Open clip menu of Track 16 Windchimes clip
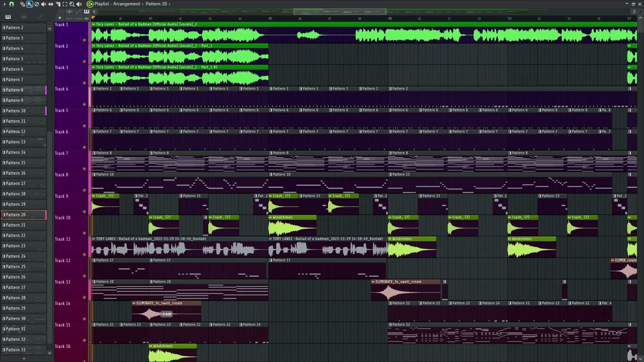The height and width of the screenshot is (362, 644). point(151,346)
